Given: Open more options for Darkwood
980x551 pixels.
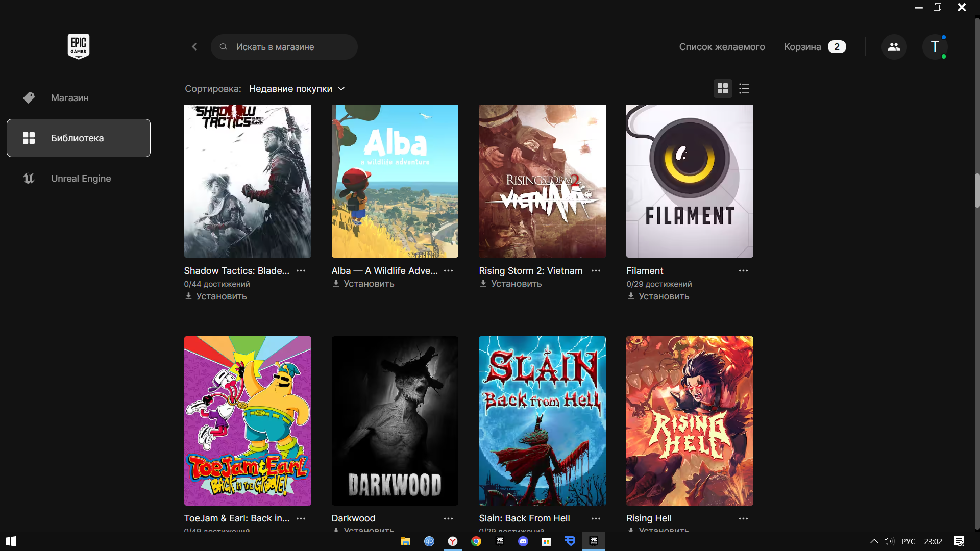Looking at the screenshot, I should point(448,518).
